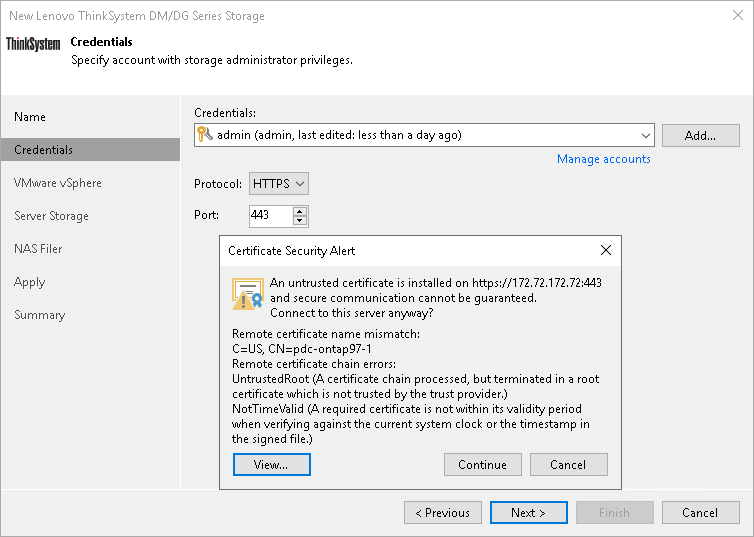The image size is (754, 537).
Task: Cancel the Certificate Security Alert
Action: (x=569, y=464)
